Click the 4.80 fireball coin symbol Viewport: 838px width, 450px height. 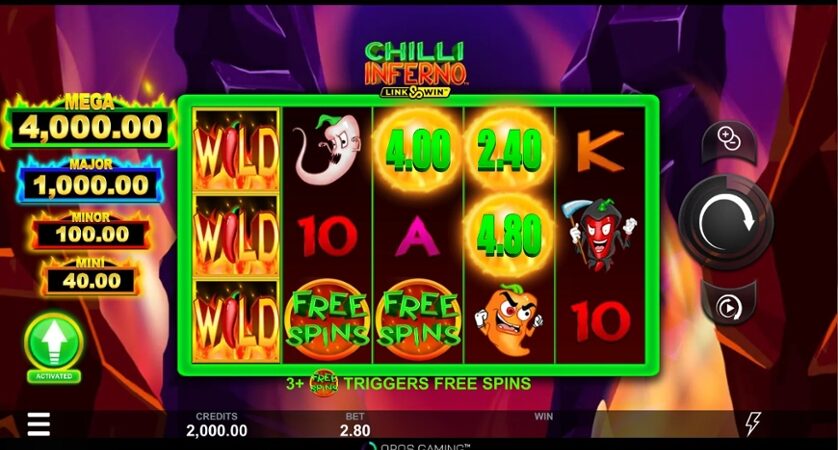click(x=509, y=235)
